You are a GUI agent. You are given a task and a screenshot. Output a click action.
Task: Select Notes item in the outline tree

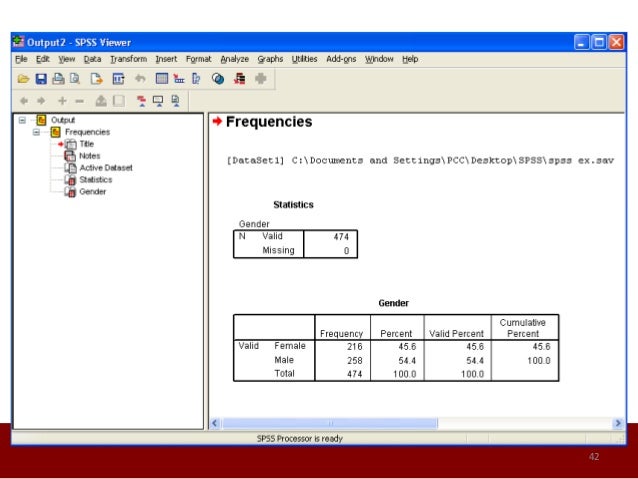[x=90, y=155]
